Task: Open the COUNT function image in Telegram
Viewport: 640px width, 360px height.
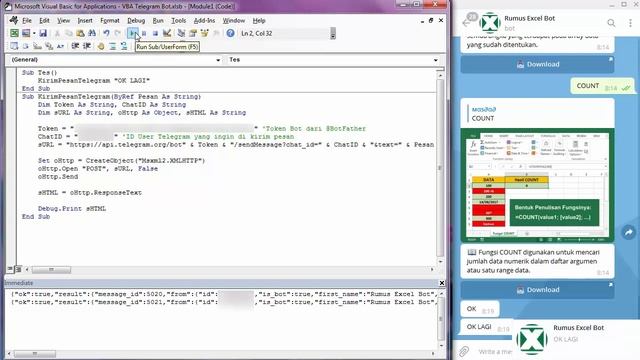Action: (x=538, y=185)
